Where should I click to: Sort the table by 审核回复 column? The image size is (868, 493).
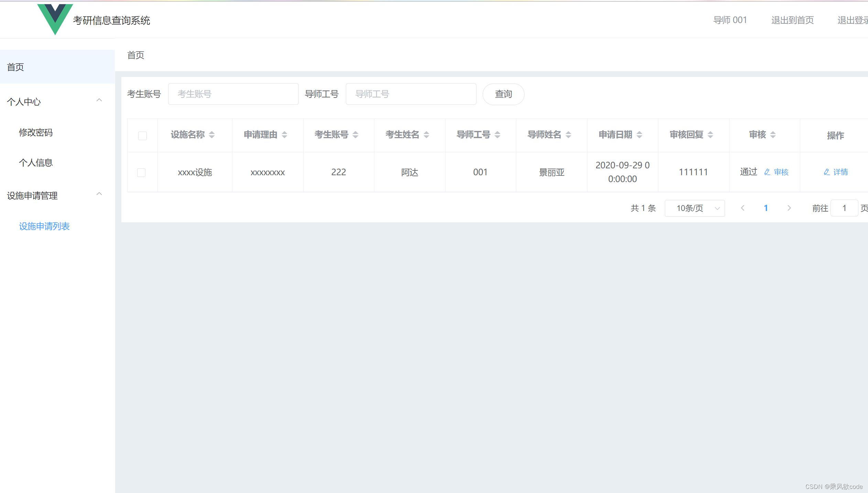711,135
